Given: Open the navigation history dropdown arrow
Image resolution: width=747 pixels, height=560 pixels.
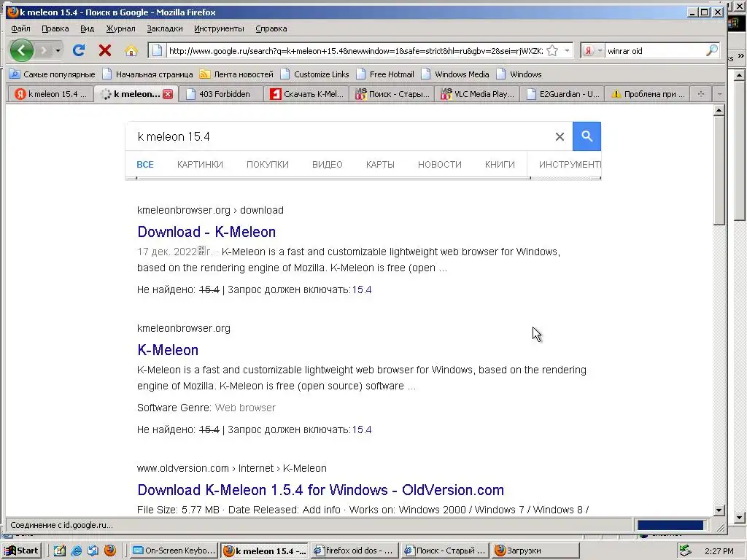Looking at the screenshot, I should point(58,50).
